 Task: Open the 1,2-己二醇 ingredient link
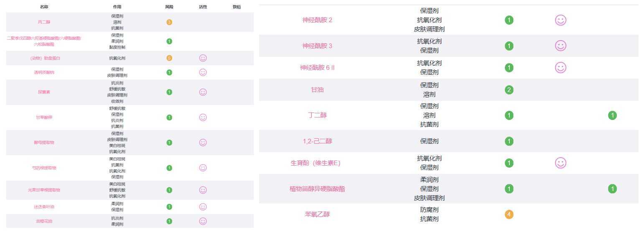point(317,141)
